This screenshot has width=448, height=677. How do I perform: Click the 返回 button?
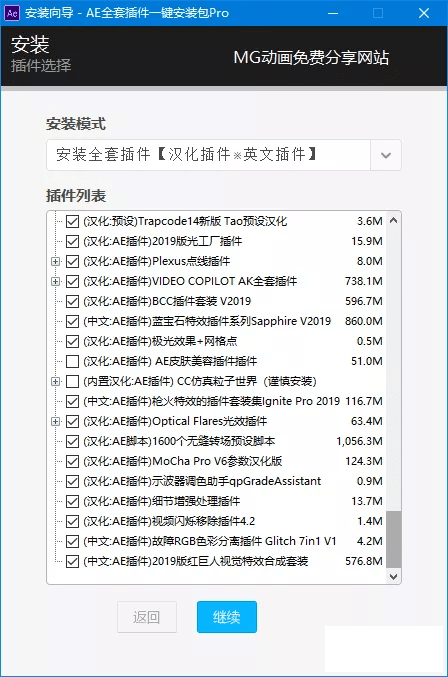(147, 617)
